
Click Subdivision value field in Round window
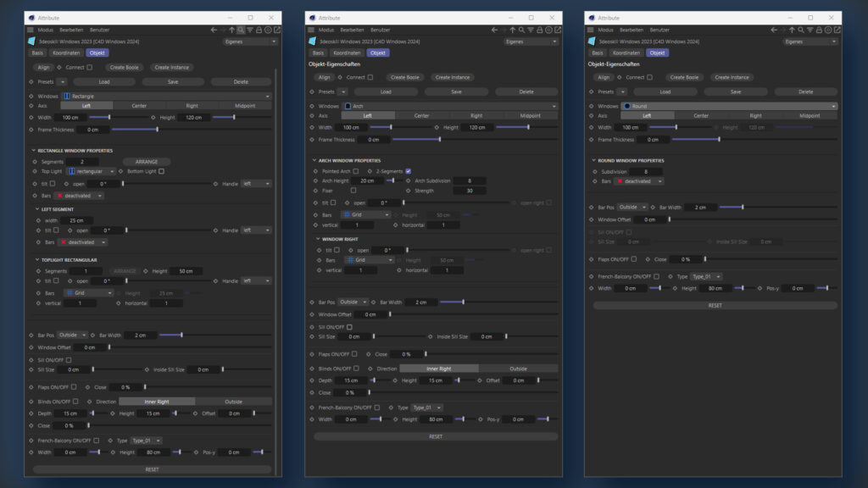click(x=645, y=172)
